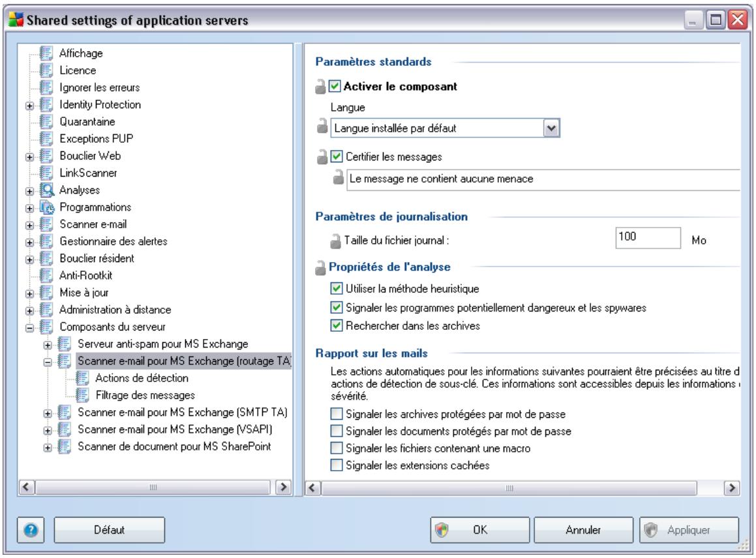Toggle Utiliser la méthode heuristique

pos(337,289)
